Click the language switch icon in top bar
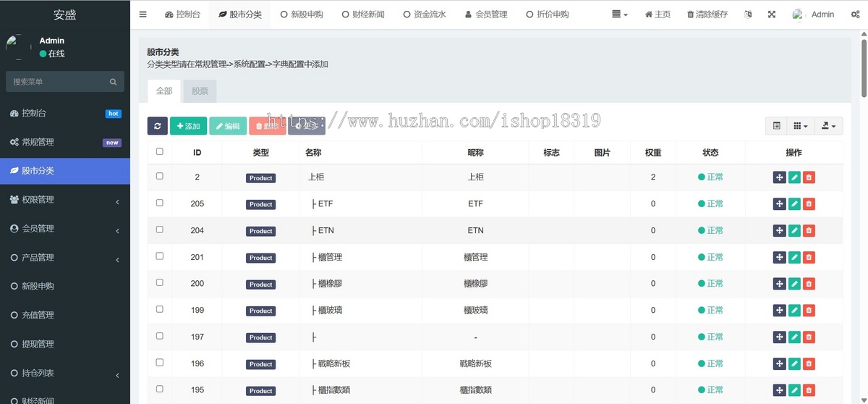868x404 pixels. point(748,14)
